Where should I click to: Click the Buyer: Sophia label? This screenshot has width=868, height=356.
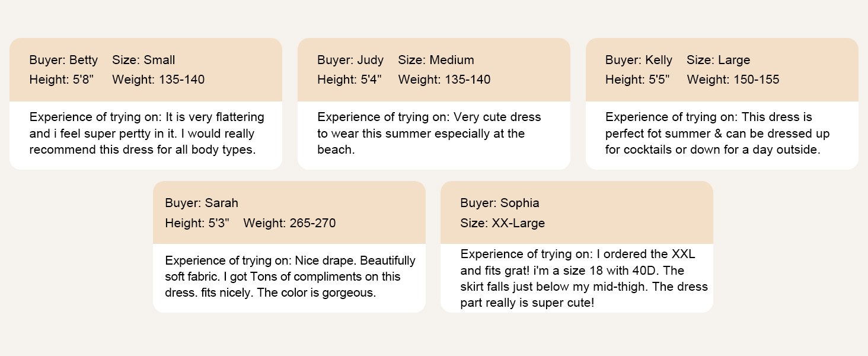(500, 203)
